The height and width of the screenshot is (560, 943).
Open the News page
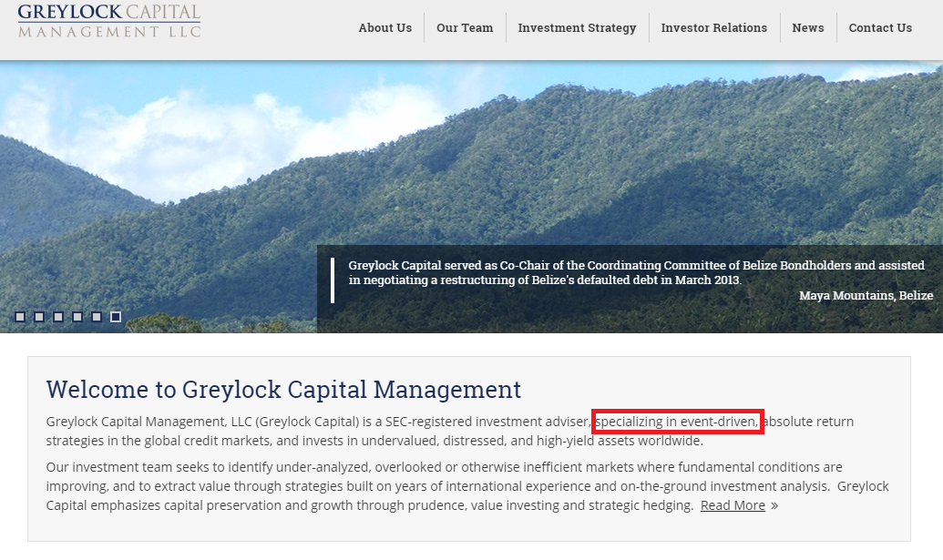[x=807, y=28]
